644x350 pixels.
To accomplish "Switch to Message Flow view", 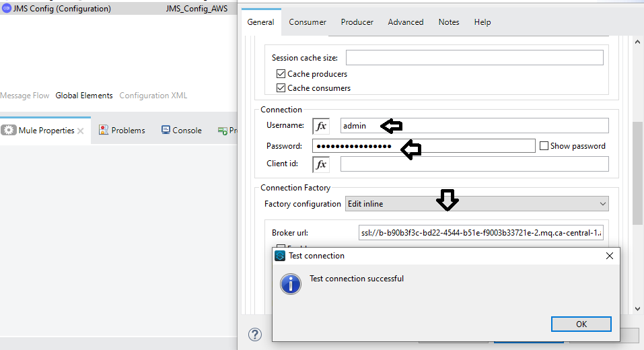I will [25, 96].
